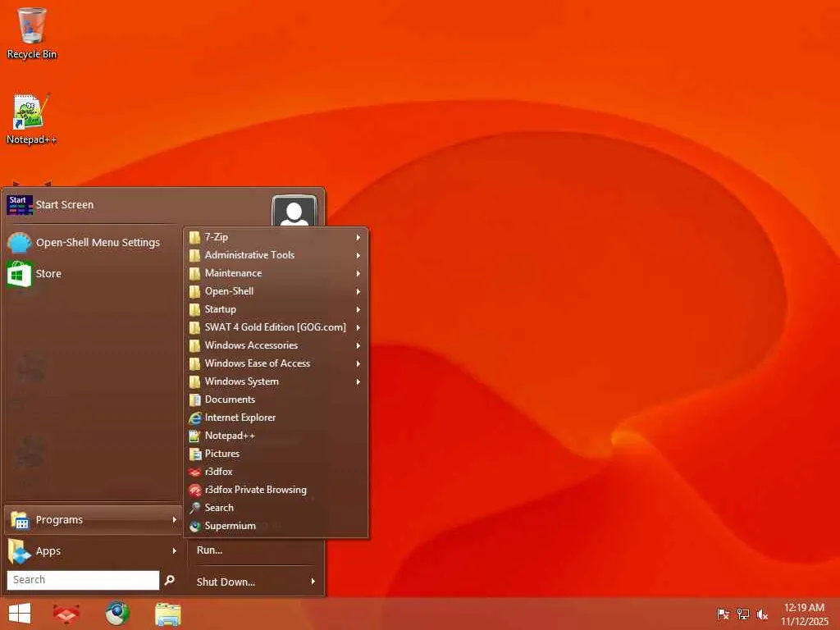The width and height of the screenshot is (840, 630).
Task: Select Store label in start menu
Action: [48, 273]
